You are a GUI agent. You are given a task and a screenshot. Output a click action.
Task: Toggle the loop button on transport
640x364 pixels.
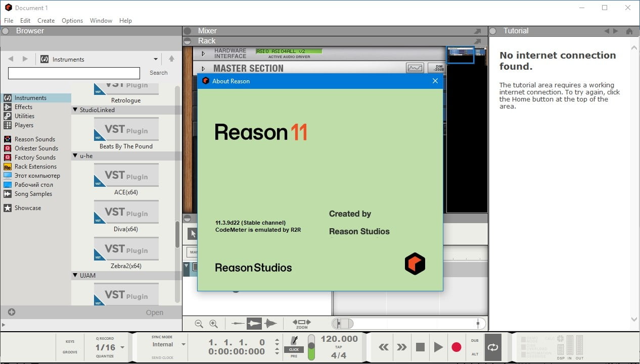click(x=492, y=347)
